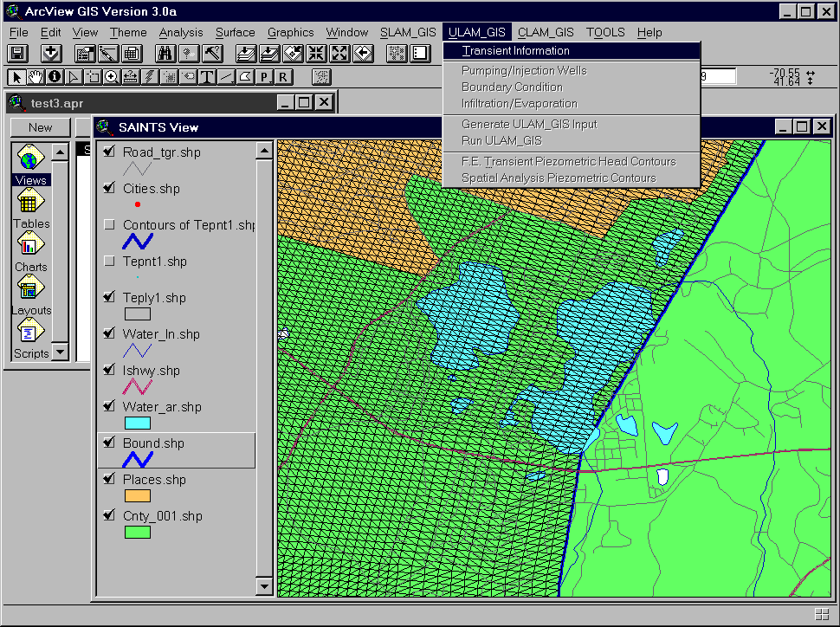
Task: Click the New button in test3.apr
Action: point(41,127)
